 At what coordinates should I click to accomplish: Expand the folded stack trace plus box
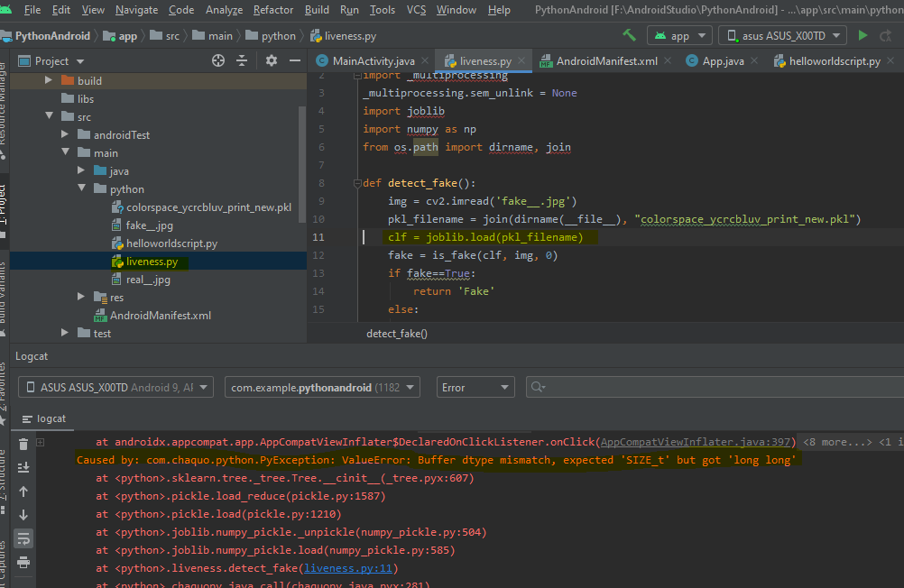tap(41, 442)
